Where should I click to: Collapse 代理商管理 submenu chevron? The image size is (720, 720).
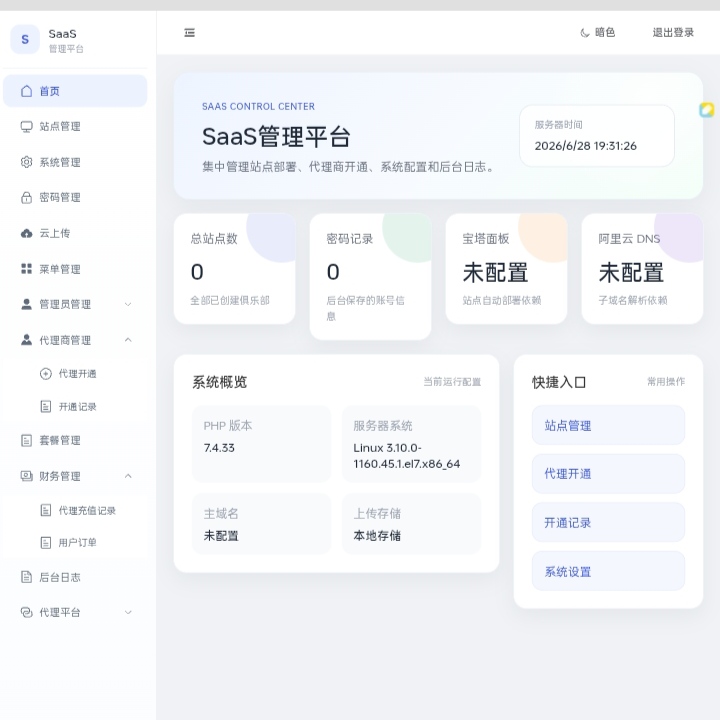(x=128, y=340)
